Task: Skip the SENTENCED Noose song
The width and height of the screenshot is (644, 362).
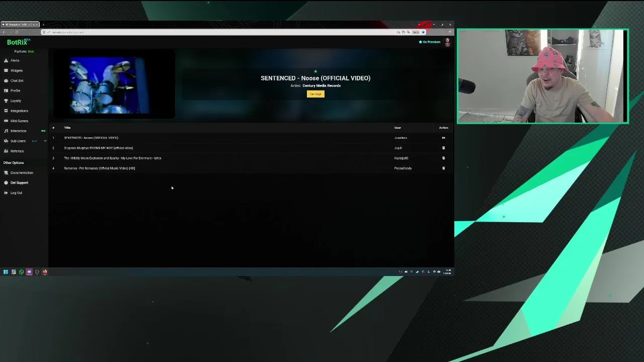Action: [x=443, y=138]
